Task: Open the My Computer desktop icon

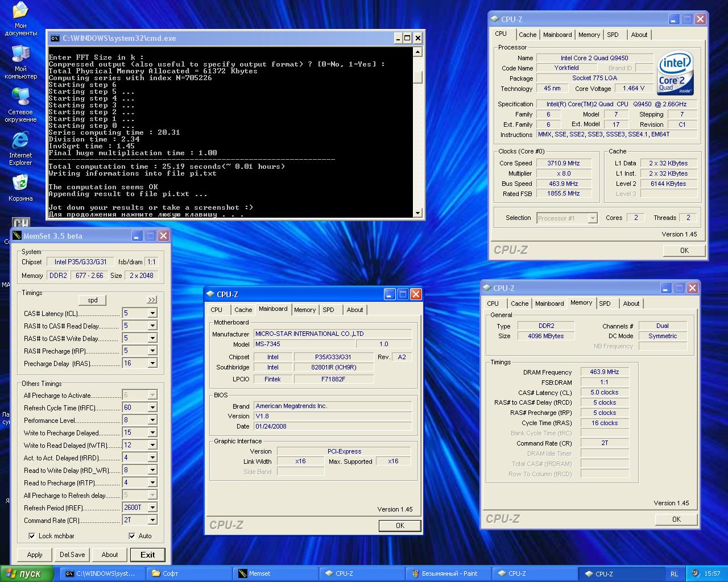Action: coord(20,62)
